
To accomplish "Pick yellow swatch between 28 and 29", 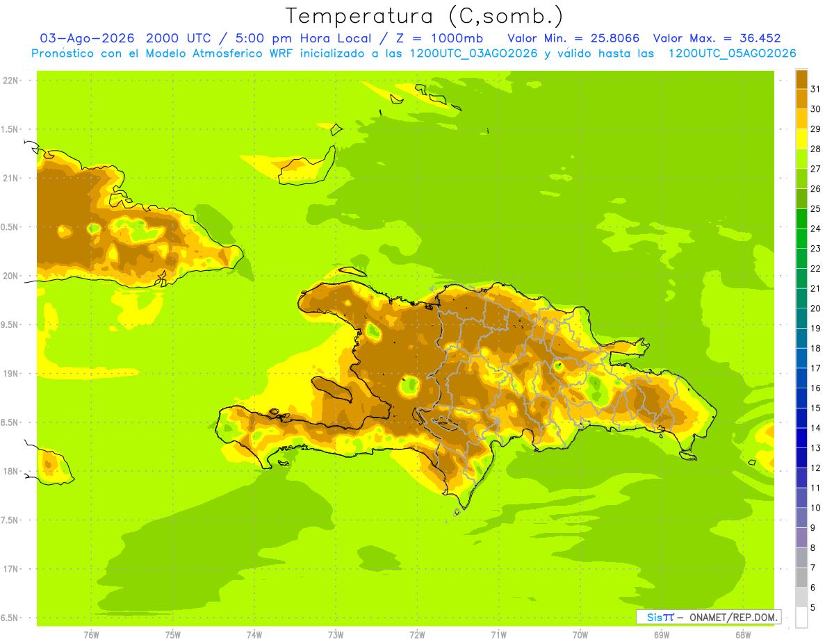I will click(801, 139).
